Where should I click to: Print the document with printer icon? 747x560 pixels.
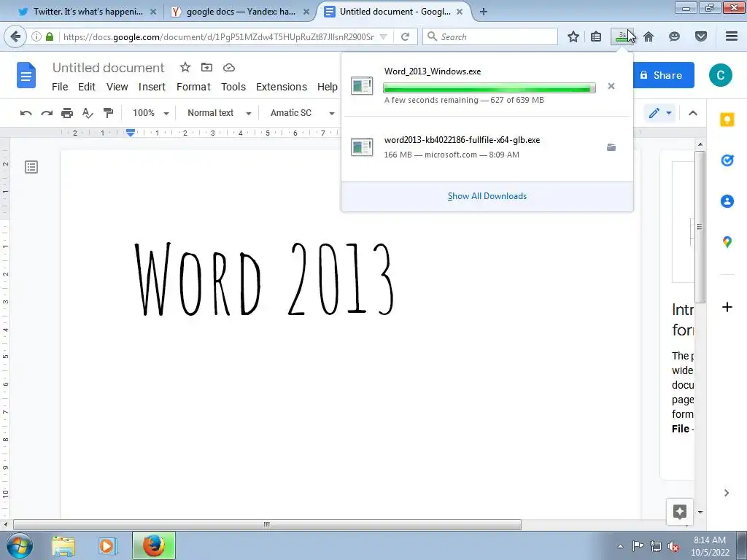pyautogui.click(x=67, y=113)
